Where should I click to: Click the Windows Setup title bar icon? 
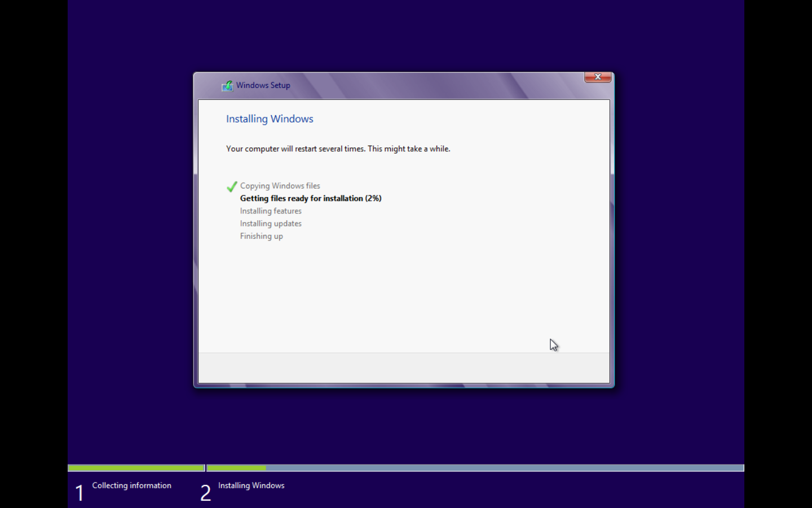coord(227,86)
